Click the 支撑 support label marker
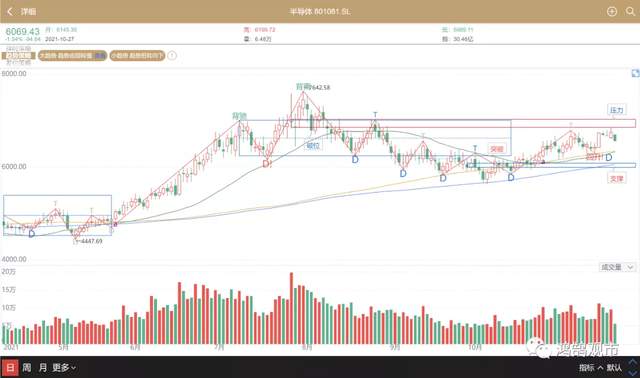 click(x=616, y=178)
